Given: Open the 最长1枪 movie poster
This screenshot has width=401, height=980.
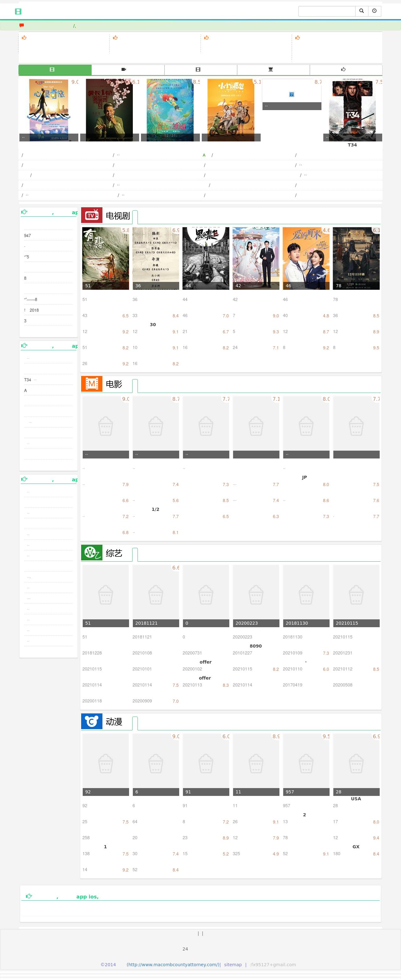Looking at the screenshot, I should [109, 110].
